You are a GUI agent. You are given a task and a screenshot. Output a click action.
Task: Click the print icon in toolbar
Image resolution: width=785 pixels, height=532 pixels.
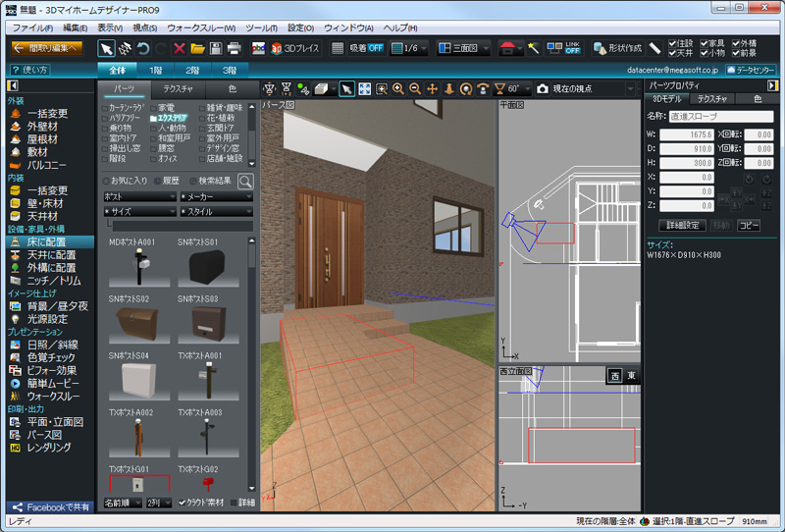click(234, 48)
